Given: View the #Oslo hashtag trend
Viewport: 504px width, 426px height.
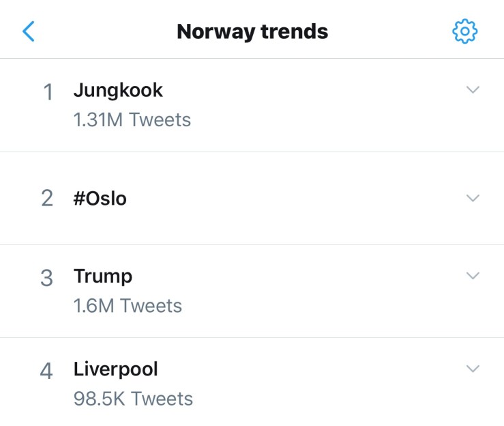Looking at the screenshot, I should [100, 199].
